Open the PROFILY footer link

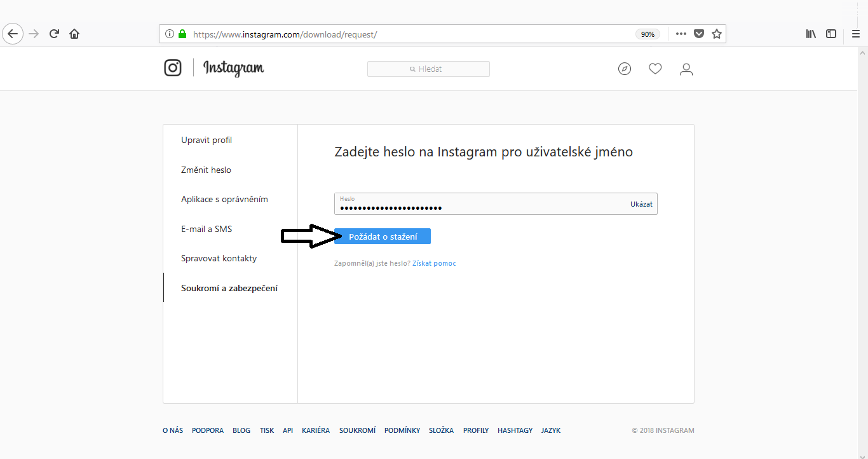[x=476, y=430]
